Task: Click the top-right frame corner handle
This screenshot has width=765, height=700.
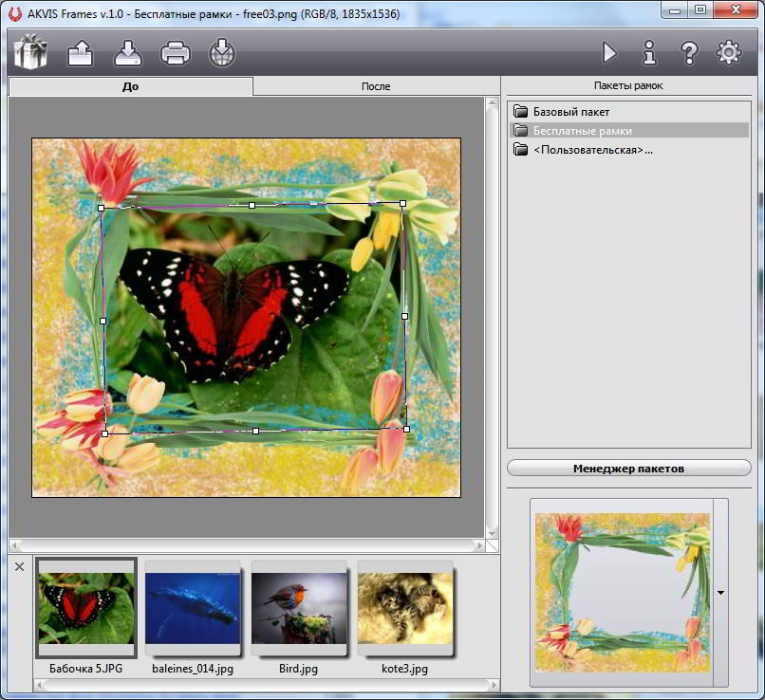Action: coord(402,203)
